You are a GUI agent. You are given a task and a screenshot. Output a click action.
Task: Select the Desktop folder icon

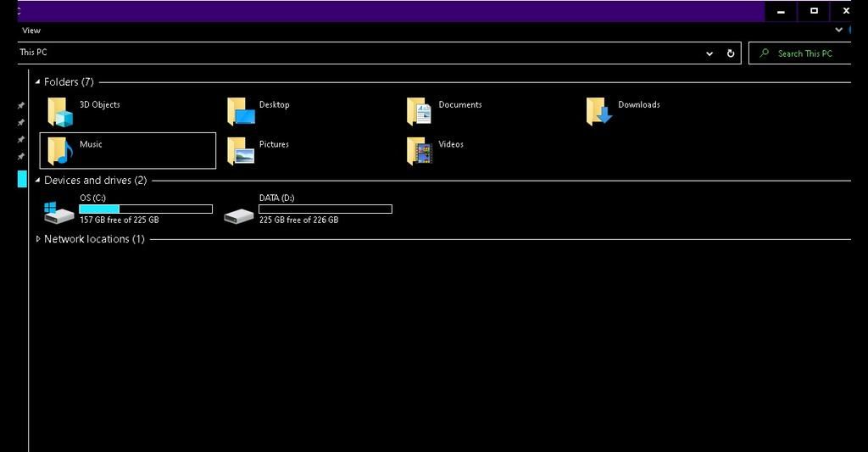coord(241,111)
